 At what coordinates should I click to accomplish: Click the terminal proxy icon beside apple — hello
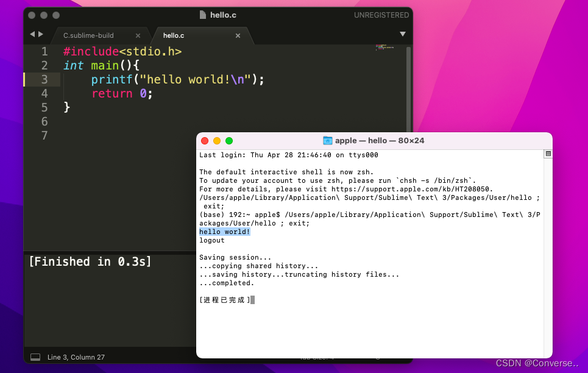tap(328, 141)
